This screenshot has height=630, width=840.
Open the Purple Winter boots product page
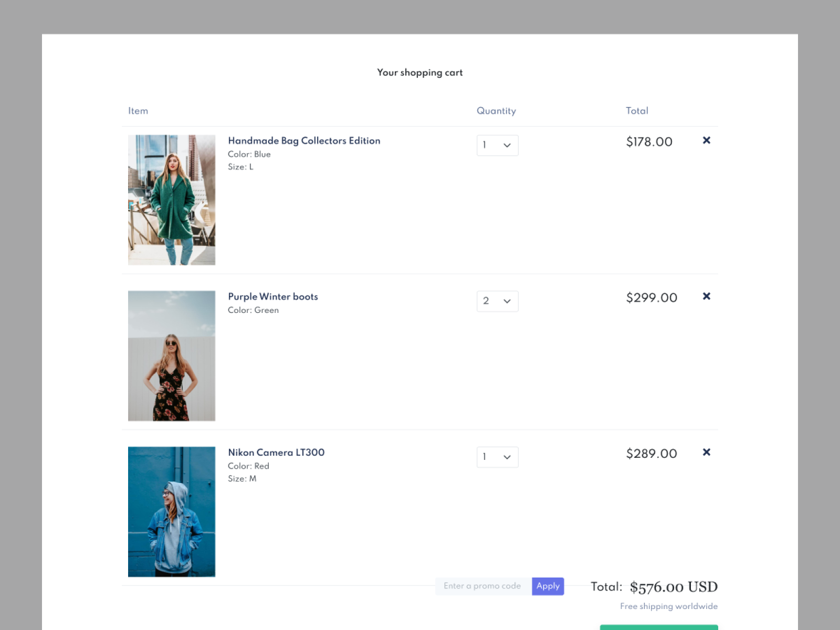coord(272,297)
